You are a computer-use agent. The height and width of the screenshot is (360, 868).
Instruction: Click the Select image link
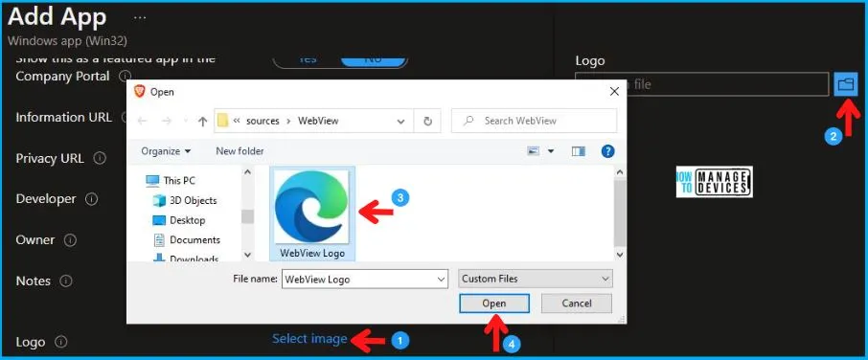tap(309, 338)
